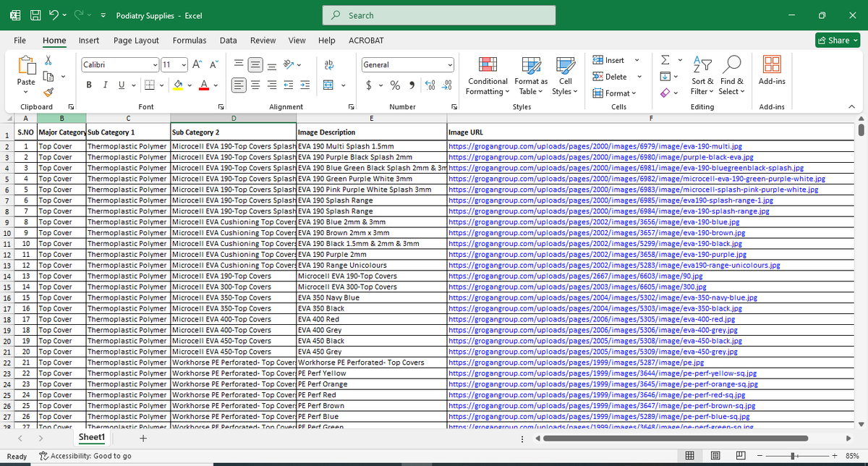868x466 pixels.
Task: Click the zoom slider handle
Action: pos(794,456)
